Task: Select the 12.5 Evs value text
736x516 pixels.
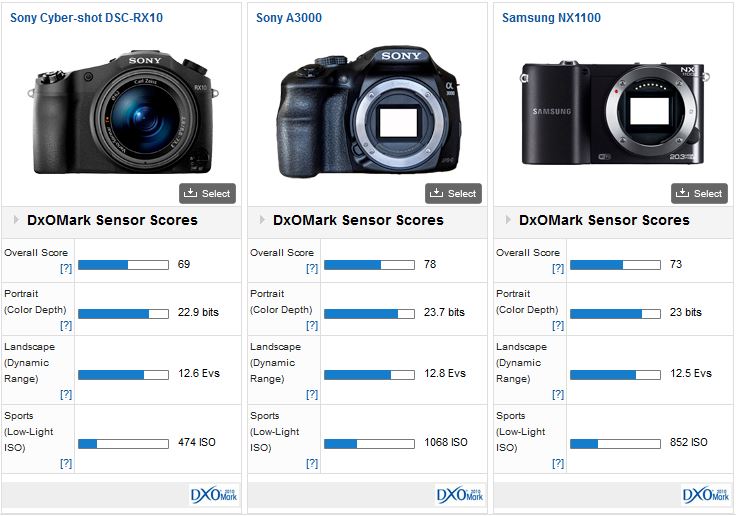Action: [x=691, y=373]
